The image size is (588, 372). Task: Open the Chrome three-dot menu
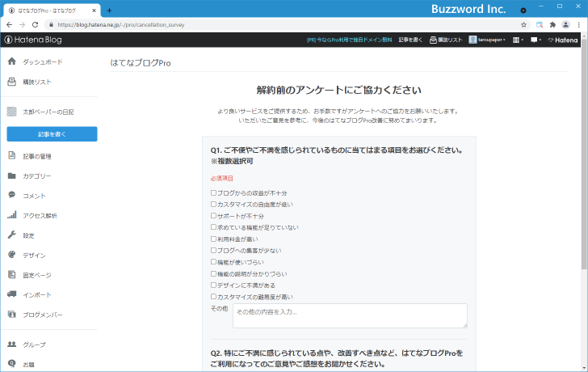pos(579,25)
